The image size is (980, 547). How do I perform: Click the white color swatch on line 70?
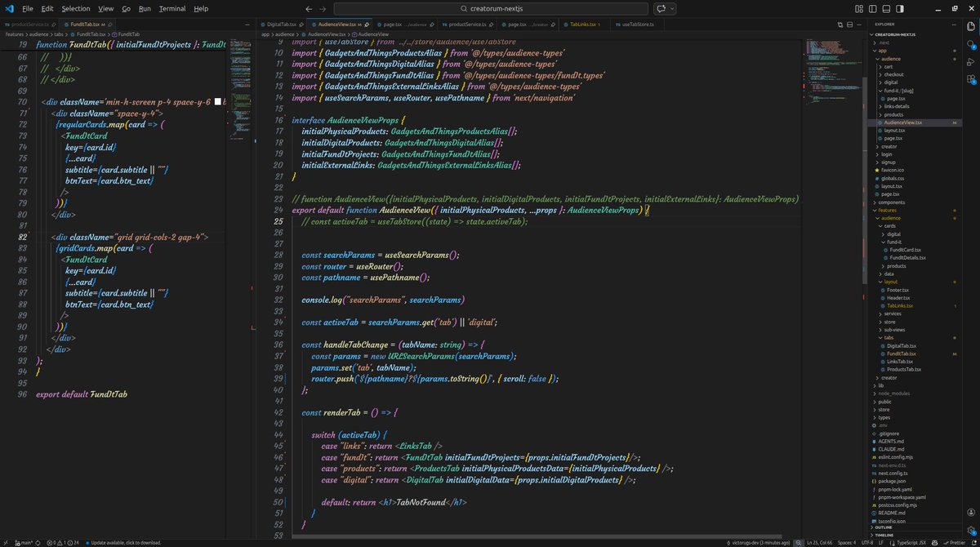pyautogui.click(x=218, y=100)
